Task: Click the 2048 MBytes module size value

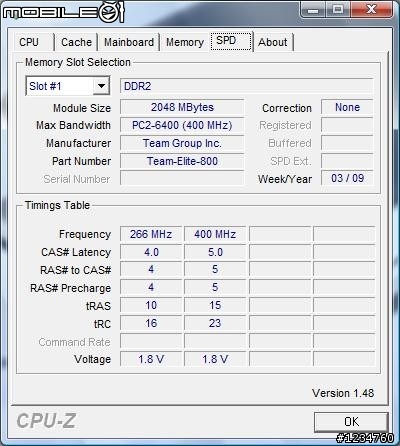Action: point(182,107)
